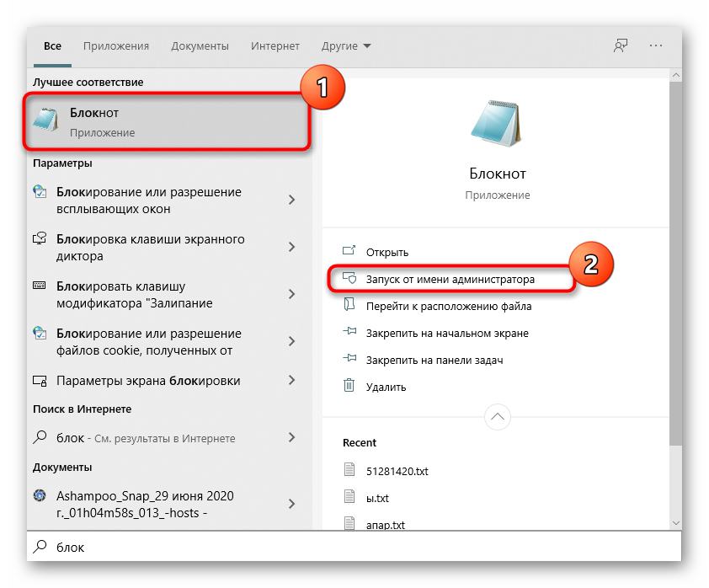The image size is (709, 588).
Task: Choose Перейти к расположению файла
Action: pos(449,306)
